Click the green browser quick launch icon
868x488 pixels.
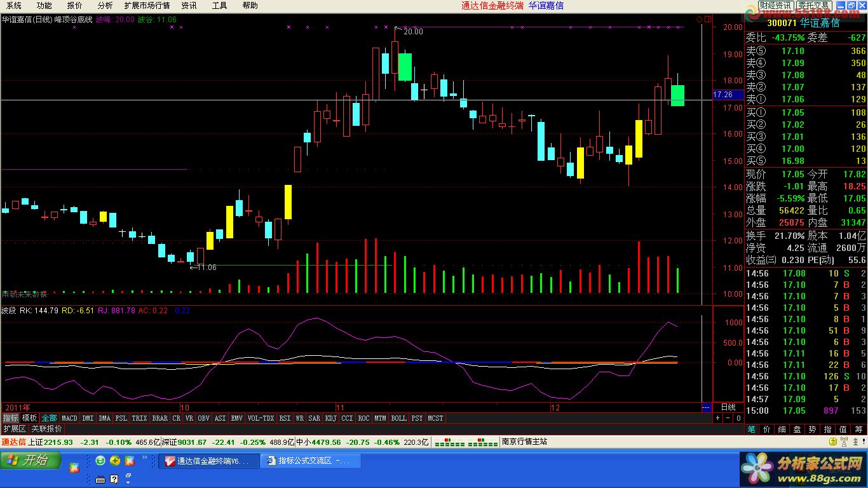coord(100,461)
